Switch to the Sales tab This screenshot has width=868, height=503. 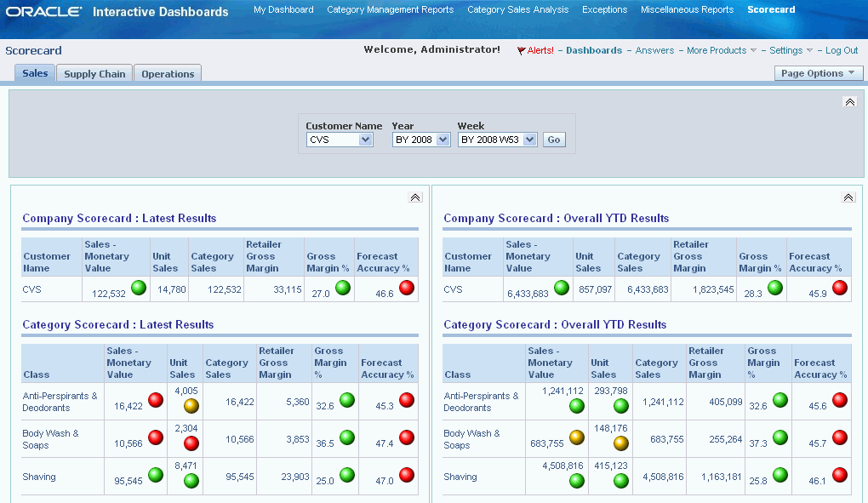coord(35,73)
